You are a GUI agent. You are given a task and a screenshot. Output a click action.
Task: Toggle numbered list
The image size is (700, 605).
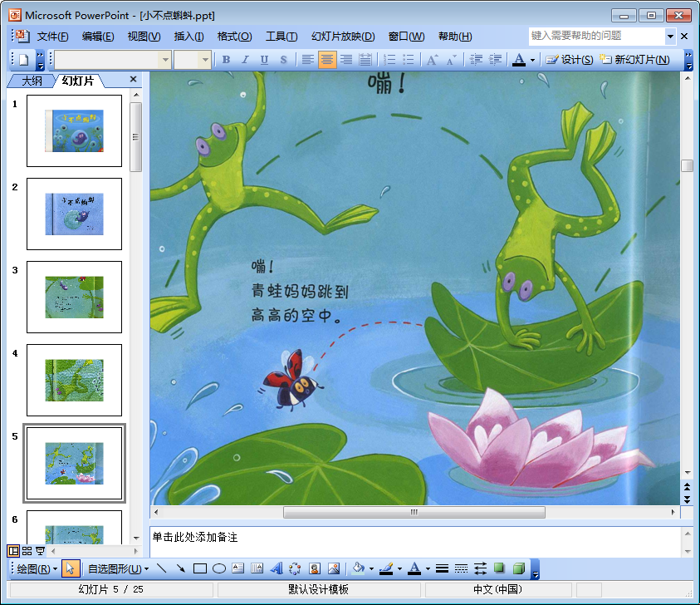[389, 60]
